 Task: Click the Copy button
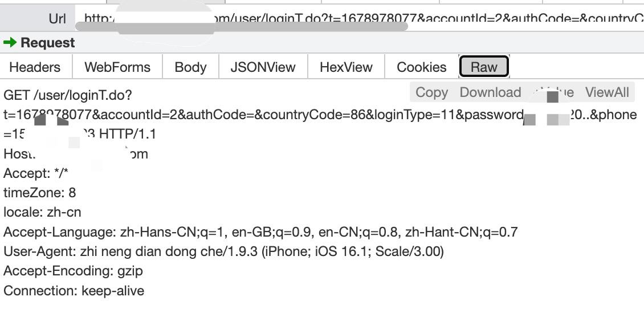[431, 92]
